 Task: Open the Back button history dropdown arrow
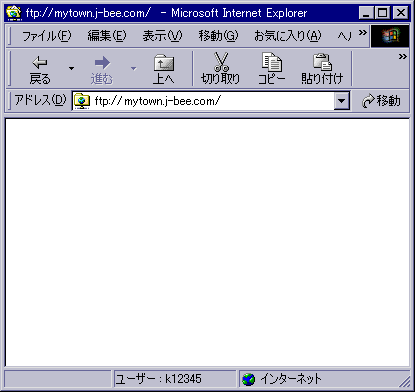pos(71,69)
